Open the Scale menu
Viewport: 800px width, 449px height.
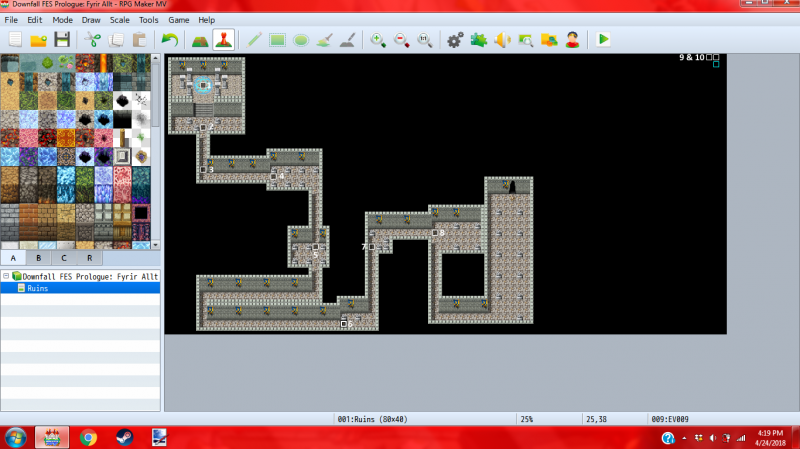point(119,20)
